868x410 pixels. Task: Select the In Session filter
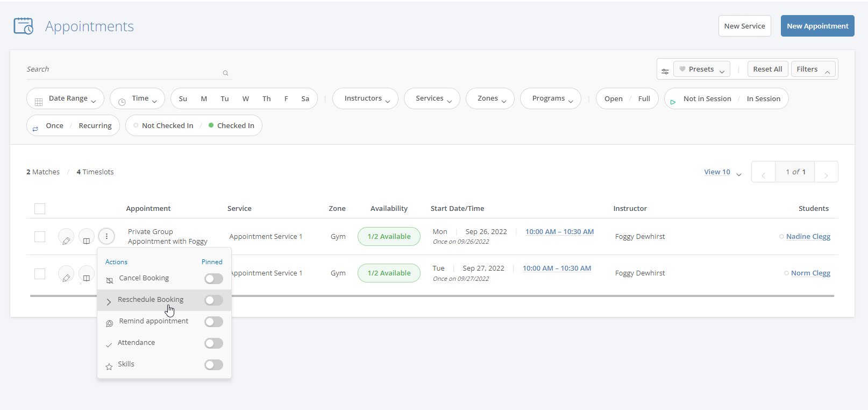(x=763, y=99)
